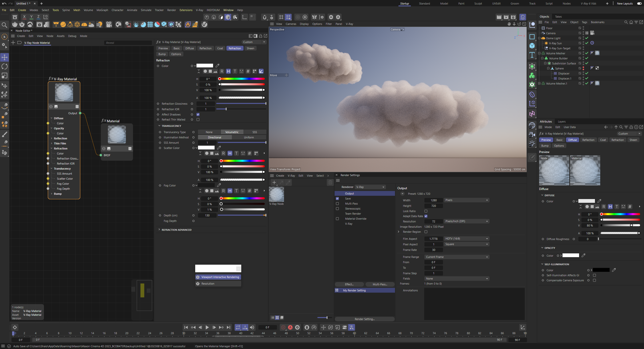644x349 pixels.
Task: Open the Pixel Aspect Square dropdown
Action: click(466, 244)
